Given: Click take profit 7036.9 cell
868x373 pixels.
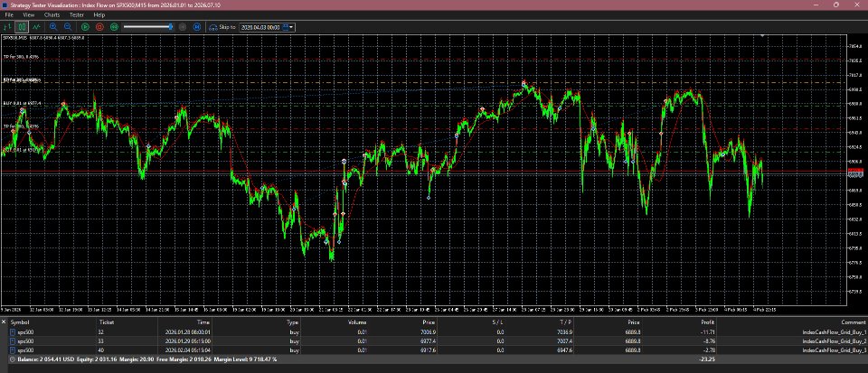Looking at the screenshot, I should point(564,332).
